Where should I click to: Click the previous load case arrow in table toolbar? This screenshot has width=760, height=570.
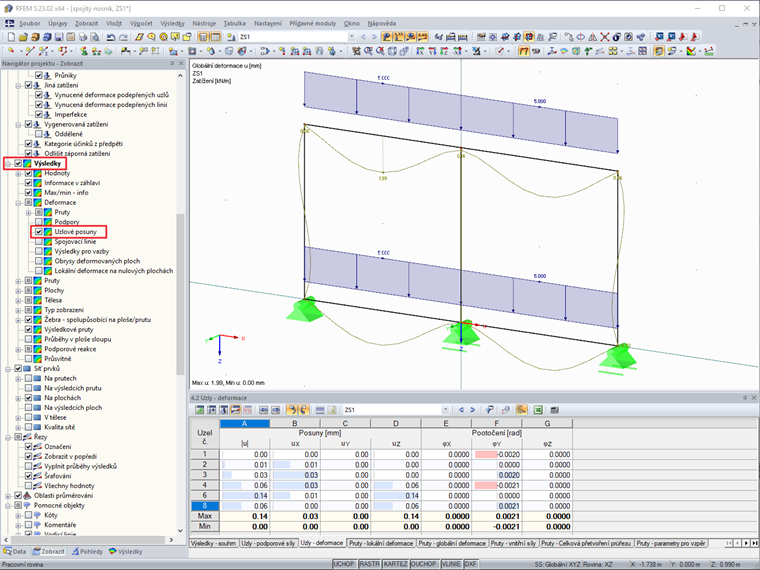coord(461,410)
